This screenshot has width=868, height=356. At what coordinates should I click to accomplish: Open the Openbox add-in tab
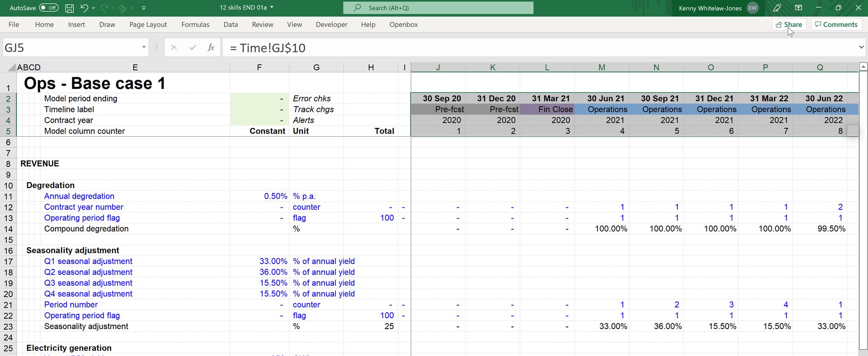[403, 25]
